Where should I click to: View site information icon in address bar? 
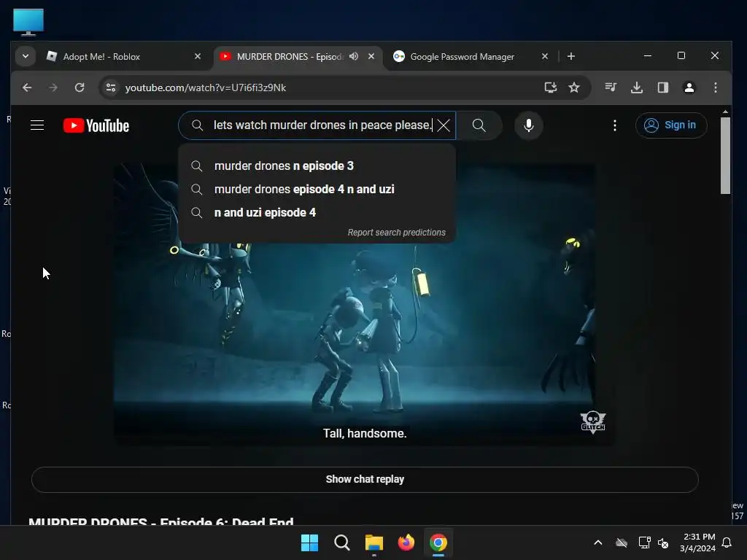pyautogui.click(x=111, y=87)
